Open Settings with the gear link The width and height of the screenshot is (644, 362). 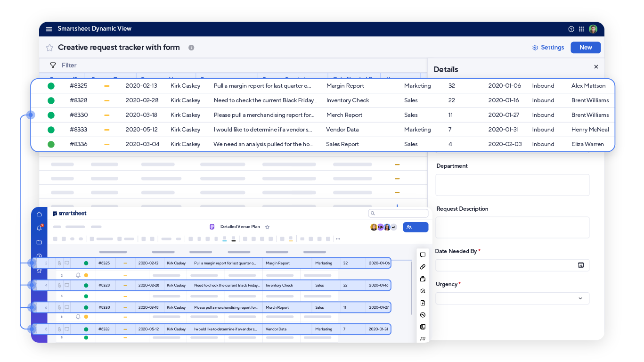(548, 47)
